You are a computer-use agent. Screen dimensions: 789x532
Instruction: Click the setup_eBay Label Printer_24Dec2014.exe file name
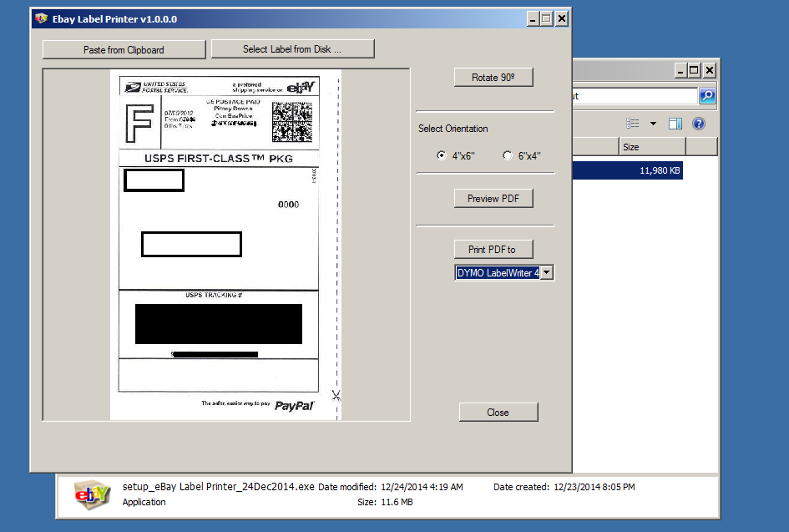(219, 487)
